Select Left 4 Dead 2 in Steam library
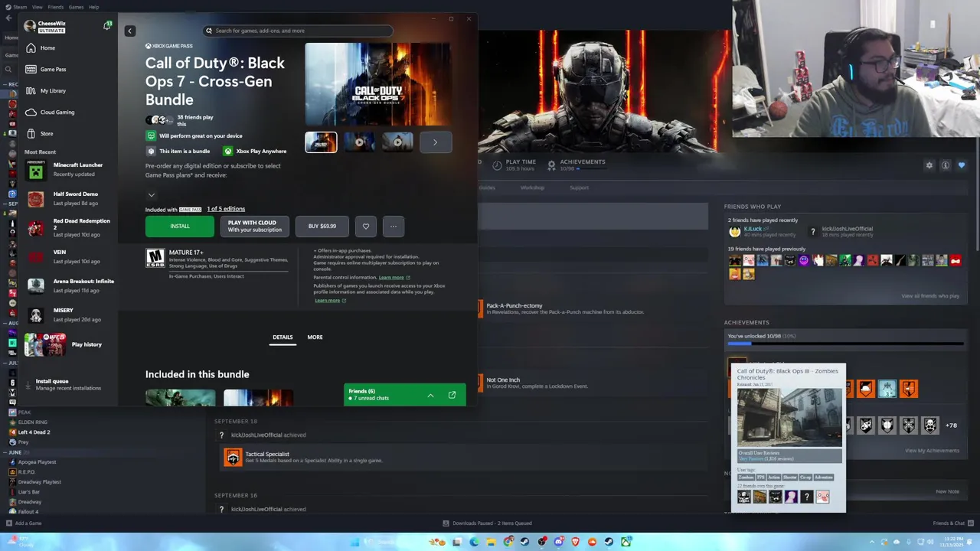 point(34,432)
